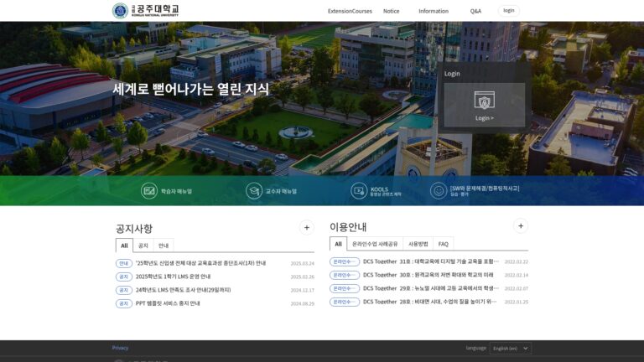Open the language dropdown in footer
This screenshot has height=362, width=644.
pyautogui.click(x=511, y=349)
